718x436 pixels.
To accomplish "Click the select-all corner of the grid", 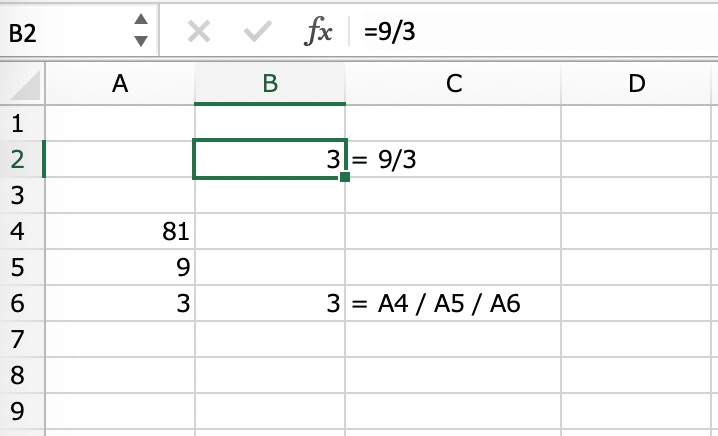I will pyautogui.click(x=22, y=84).
